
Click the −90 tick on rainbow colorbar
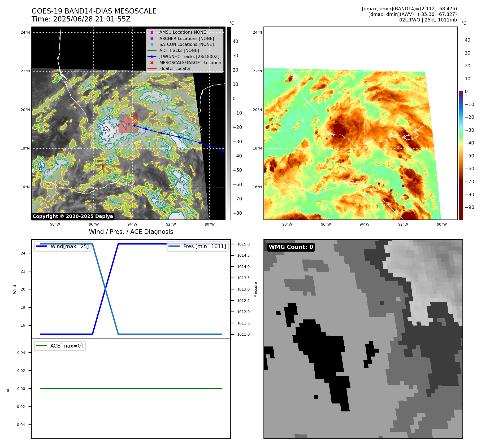click(469, 207)
